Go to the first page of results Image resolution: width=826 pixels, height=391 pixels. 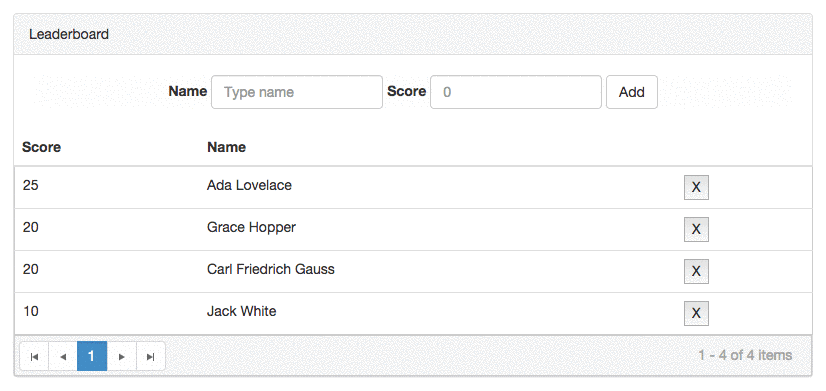(34, 356)
